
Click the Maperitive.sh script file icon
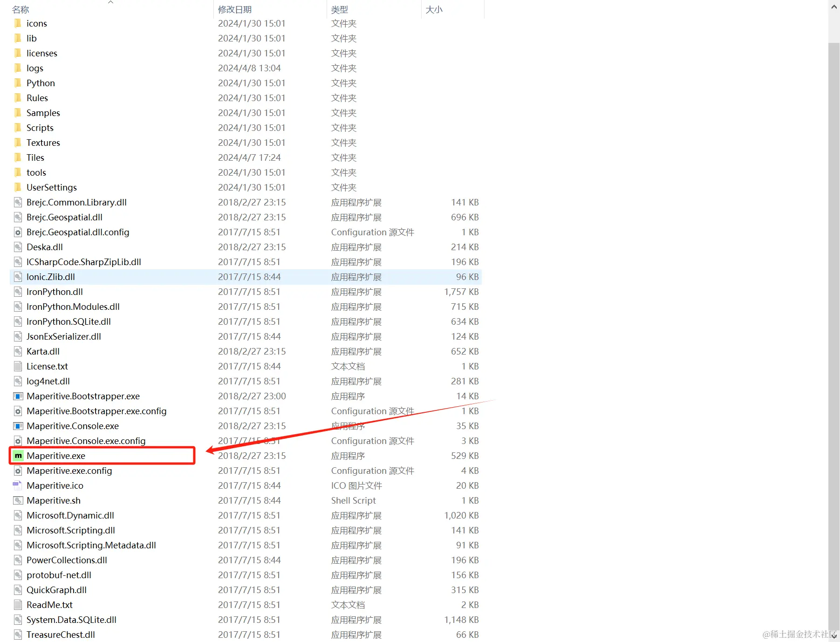pos(18,500)
